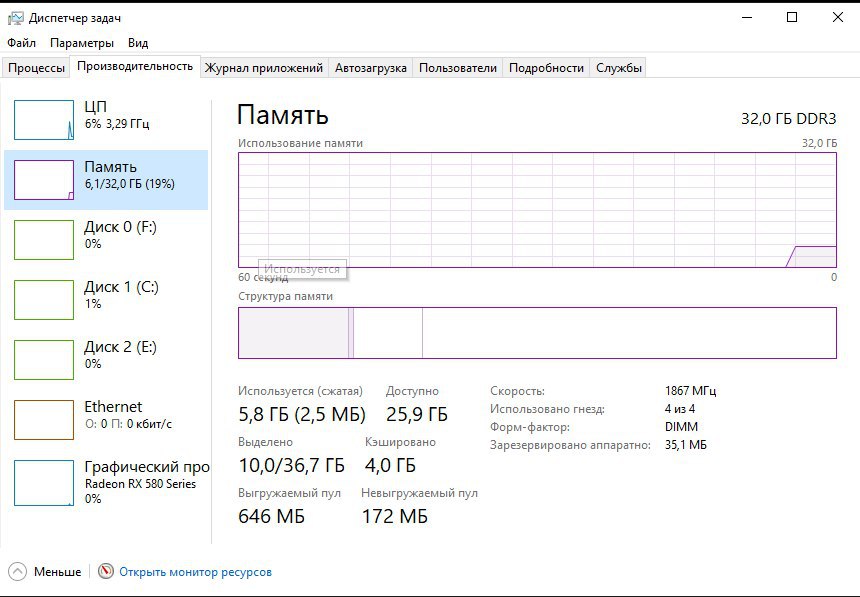Select the Память graph thumbnail in sidebar
This screenshot has height=597, width=860.
click(44, 180)
